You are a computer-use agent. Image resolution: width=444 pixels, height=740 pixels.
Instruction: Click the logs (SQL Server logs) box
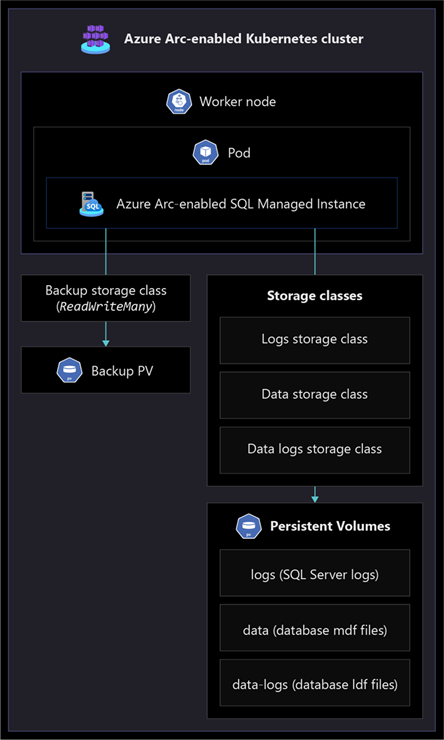[315, 572]
